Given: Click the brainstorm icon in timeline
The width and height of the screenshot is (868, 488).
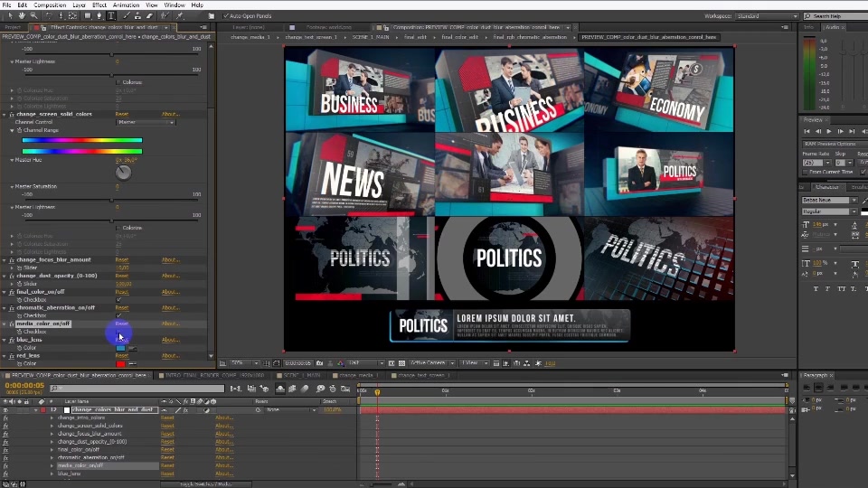Looking at the screenshot, I should tap(320, 389).
